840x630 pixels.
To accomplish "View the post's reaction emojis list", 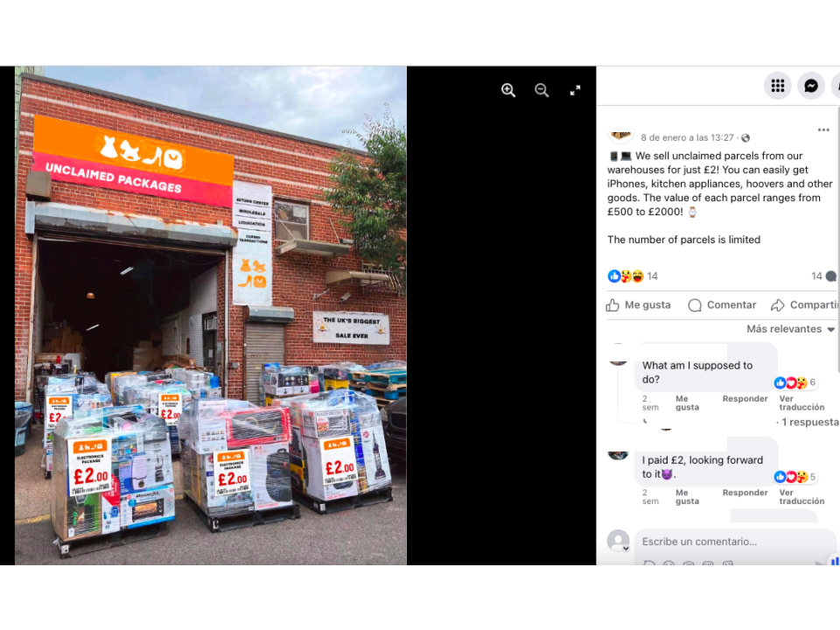I will pos(625,276).
